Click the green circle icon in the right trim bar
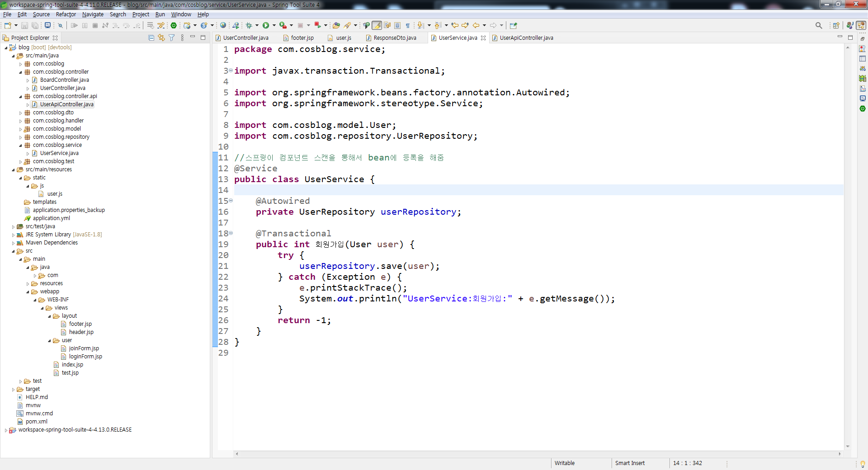This screenshot has width=868, height=470. point(863,108)
